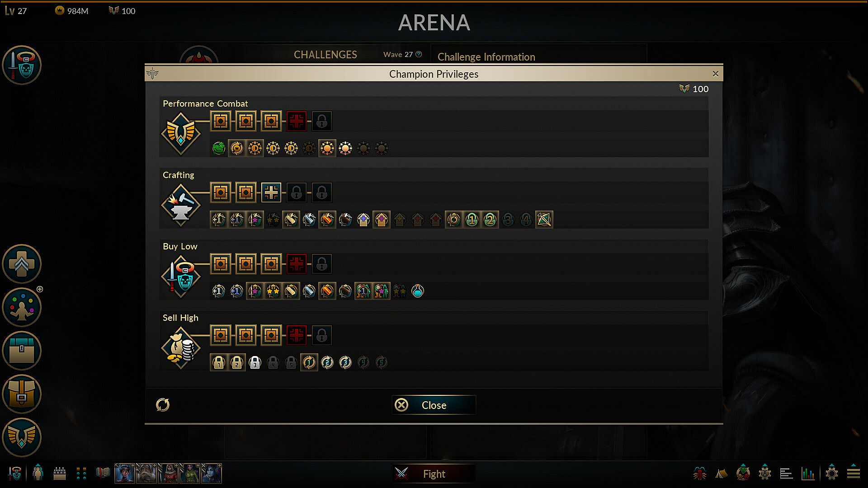Open the Challenge Information tab
868x488 pixels.
[x=486, y=57]
